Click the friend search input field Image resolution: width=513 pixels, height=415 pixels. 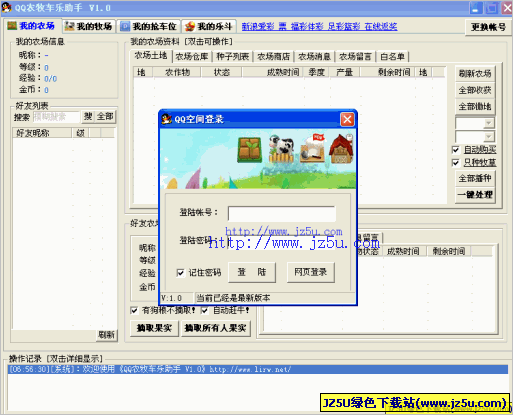click(x=56, y=117)
